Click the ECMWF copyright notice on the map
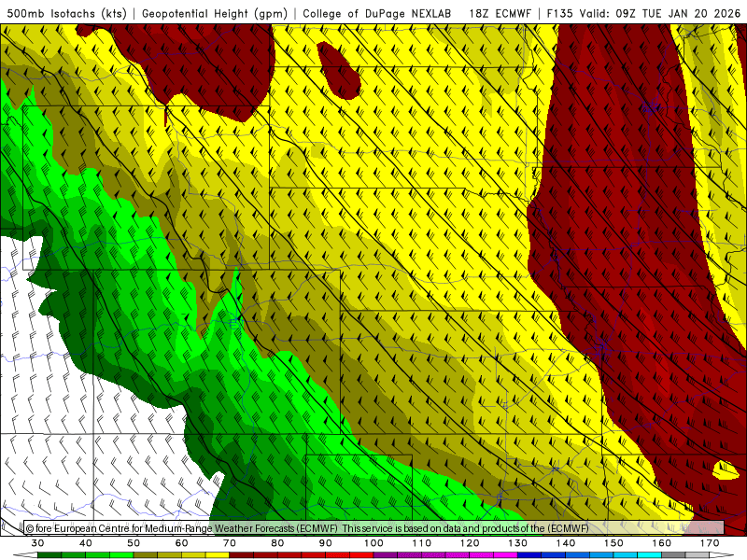The image size is (747, 560). click(x=307, y=528)
